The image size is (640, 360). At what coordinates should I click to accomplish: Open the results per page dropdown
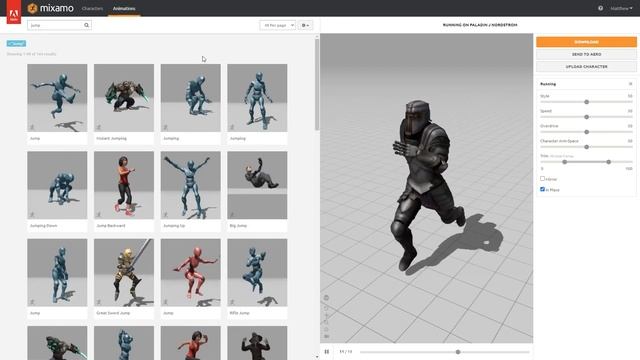coord(278,25)
